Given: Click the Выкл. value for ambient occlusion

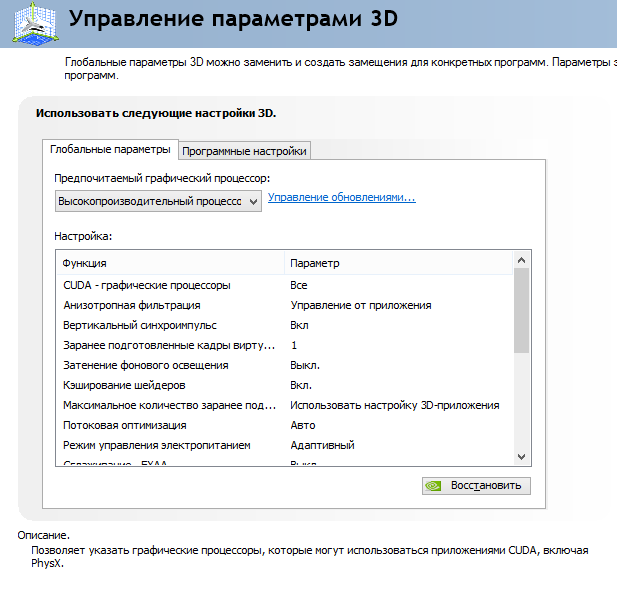Looking at the screenshot, I should point(305,365).
